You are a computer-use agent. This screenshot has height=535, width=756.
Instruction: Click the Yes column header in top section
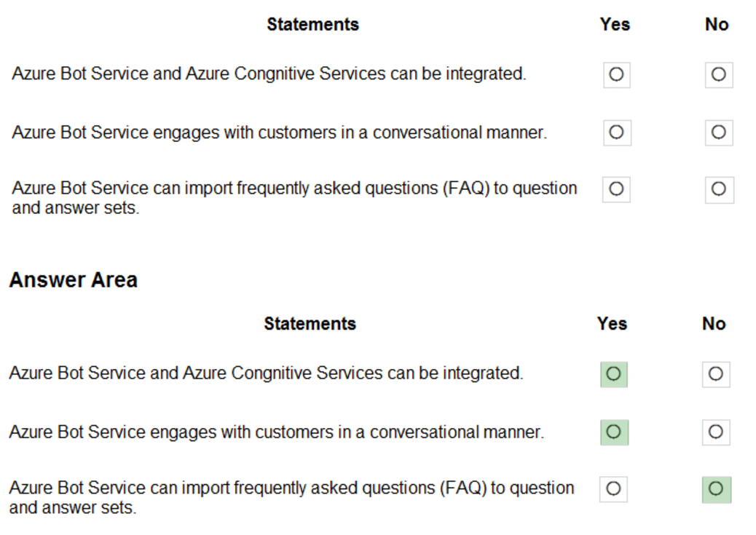pos(614,24)
